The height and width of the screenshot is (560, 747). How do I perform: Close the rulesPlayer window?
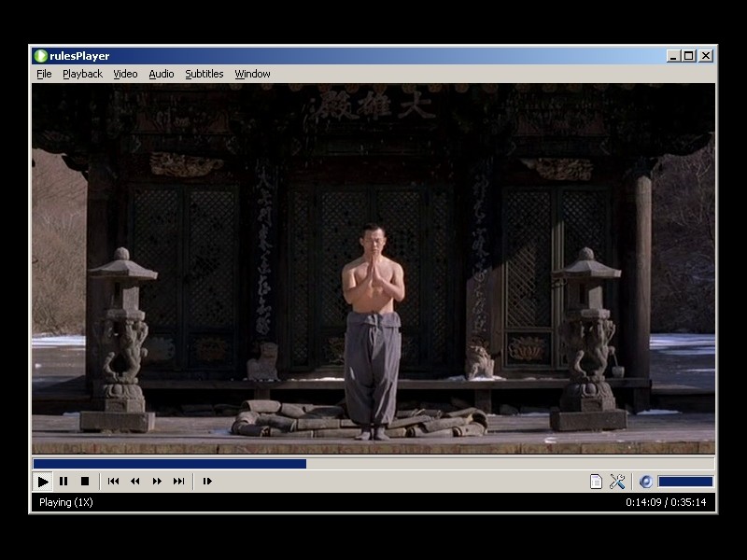coord(706,56)
